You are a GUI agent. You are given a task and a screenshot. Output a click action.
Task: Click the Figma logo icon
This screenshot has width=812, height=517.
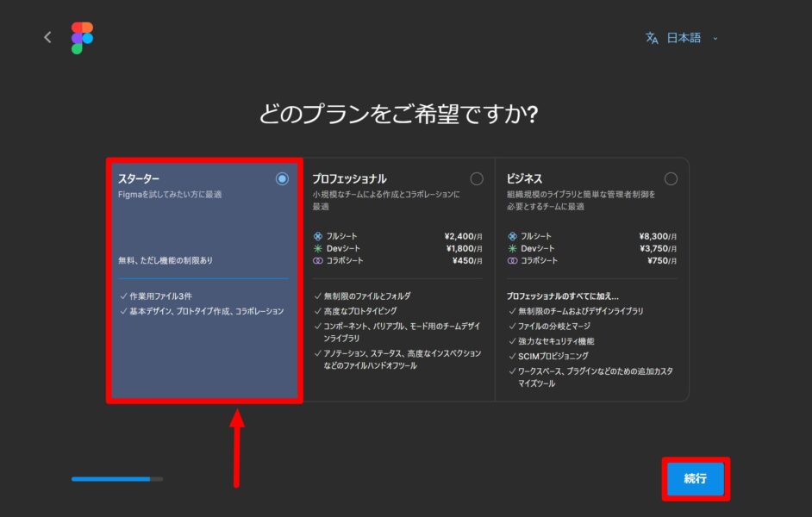pos(83,38)
